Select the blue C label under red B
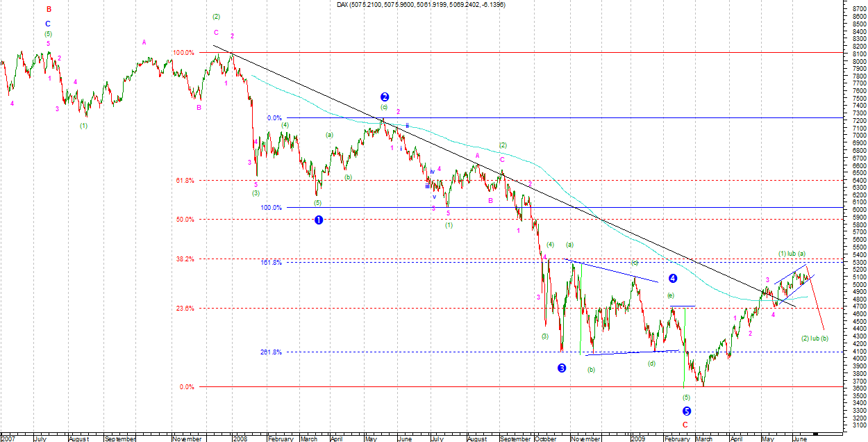Screen dimensions: 868x442 coord(48,24)
